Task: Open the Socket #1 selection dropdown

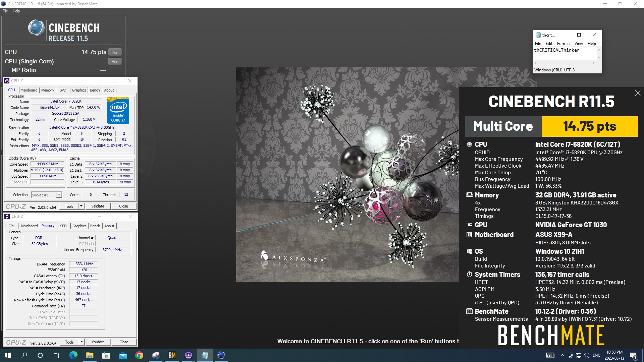Action: tap(46, 195)
